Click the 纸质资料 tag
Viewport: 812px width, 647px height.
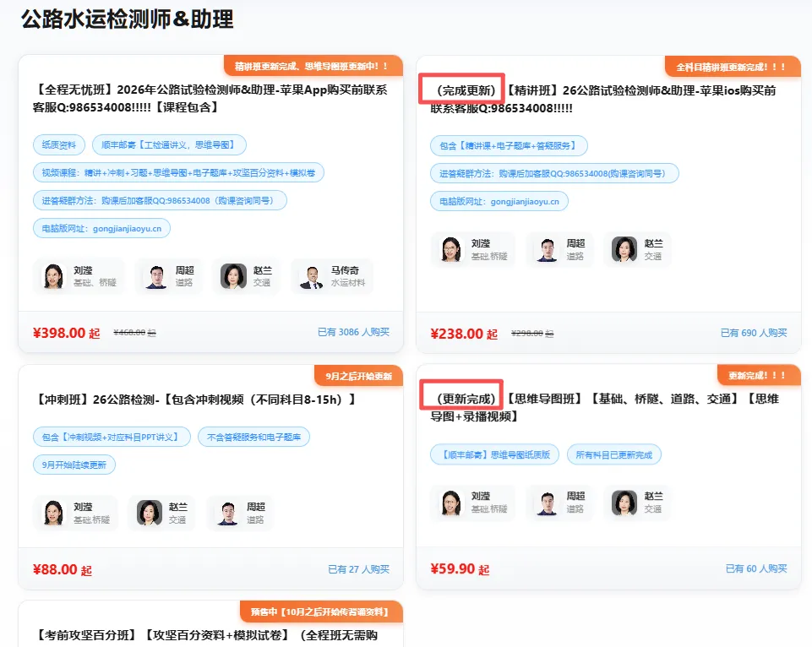pyautogui.click(x=59, y=145)
